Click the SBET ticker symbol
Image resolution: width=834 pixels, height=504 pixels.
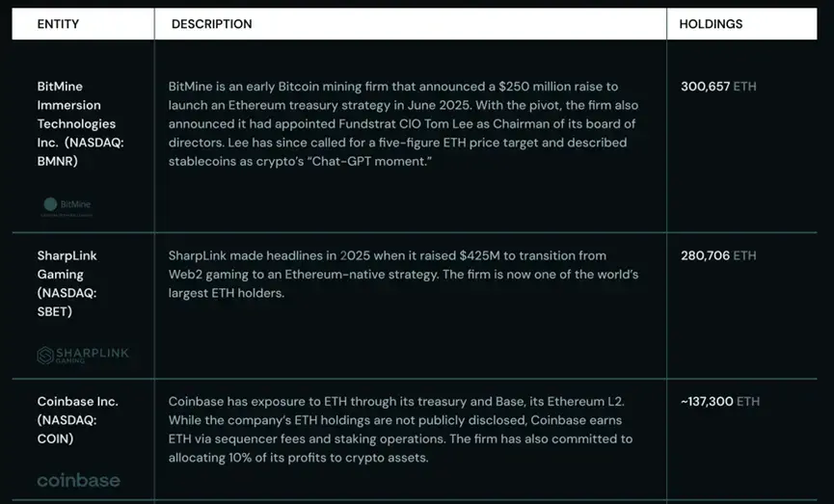[x=54, y=311]
